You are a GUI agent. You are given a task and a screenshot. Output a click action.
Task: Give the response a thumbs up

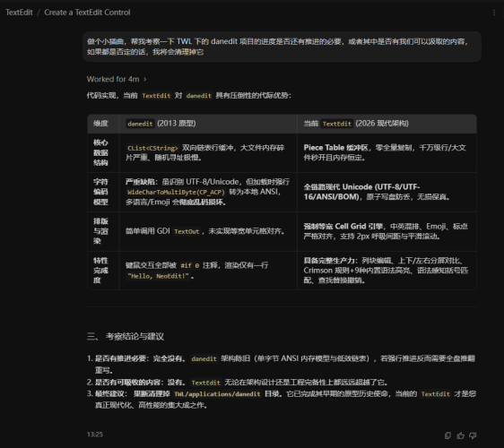click(x=461, y=435)
